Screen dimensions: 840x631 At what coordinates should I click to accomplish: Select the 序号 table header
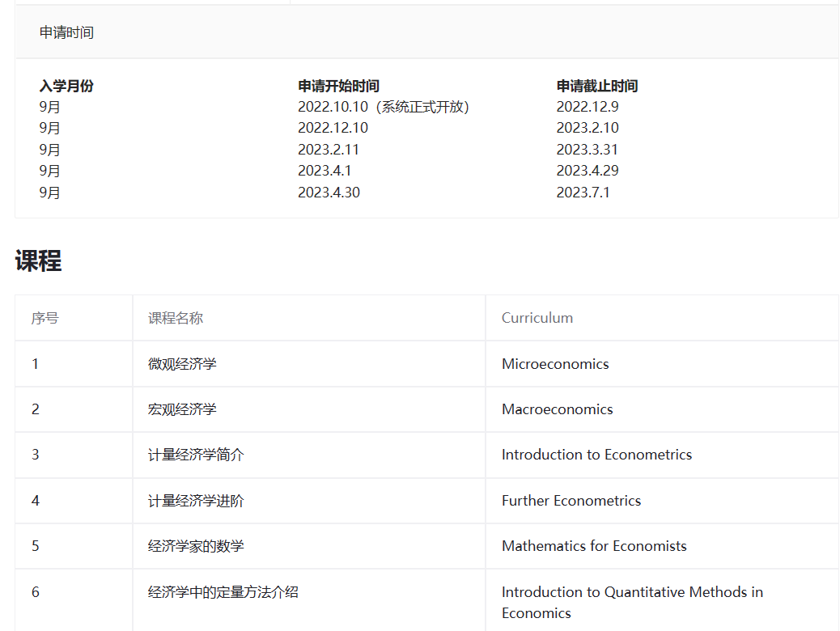45,318
